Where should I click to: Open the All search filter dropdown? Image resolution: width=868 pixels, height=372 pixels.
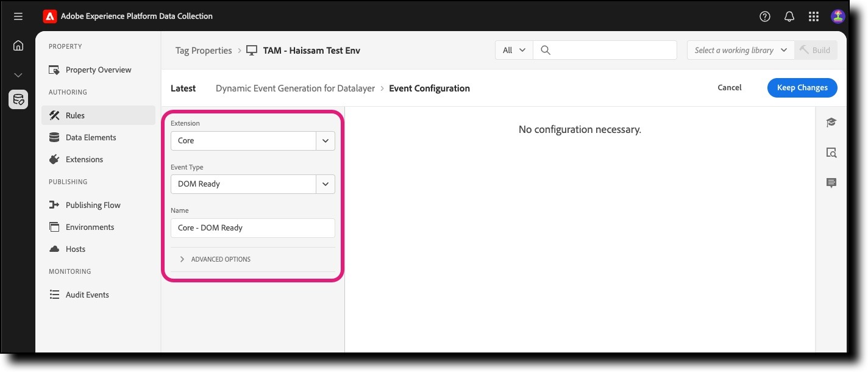pyautogui.click(x=514, y=50)
